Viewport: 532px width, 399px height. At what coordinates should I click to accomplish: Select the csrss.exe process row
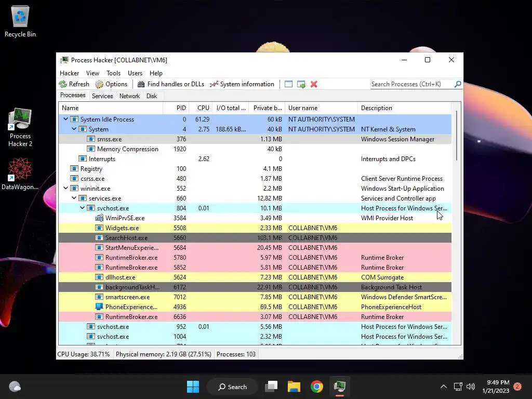point(255,179)
